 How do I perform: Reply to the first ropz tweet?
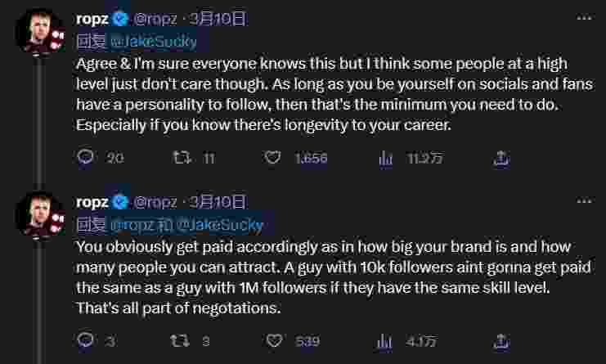86,158
